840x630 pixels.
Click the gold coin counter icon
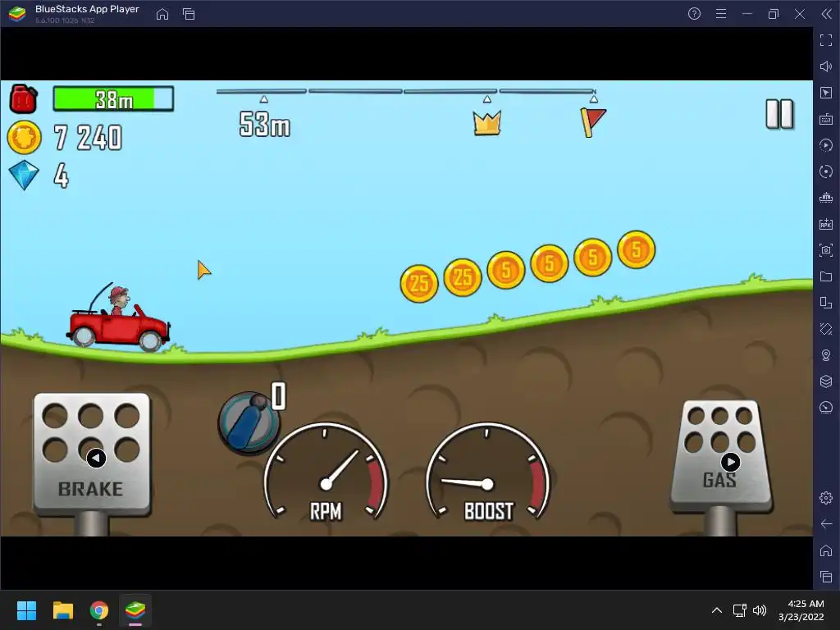point(24,137)
